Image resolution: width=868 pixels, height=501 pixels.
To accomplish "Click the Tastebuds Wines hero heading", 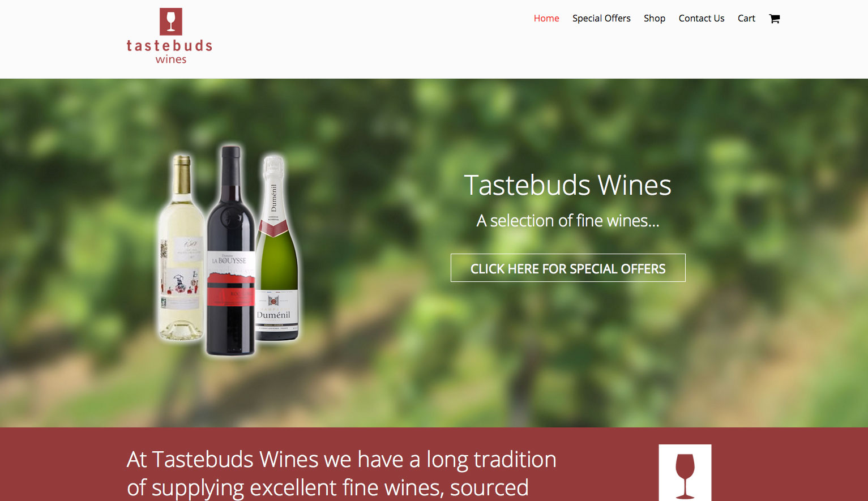I will 568,185.
